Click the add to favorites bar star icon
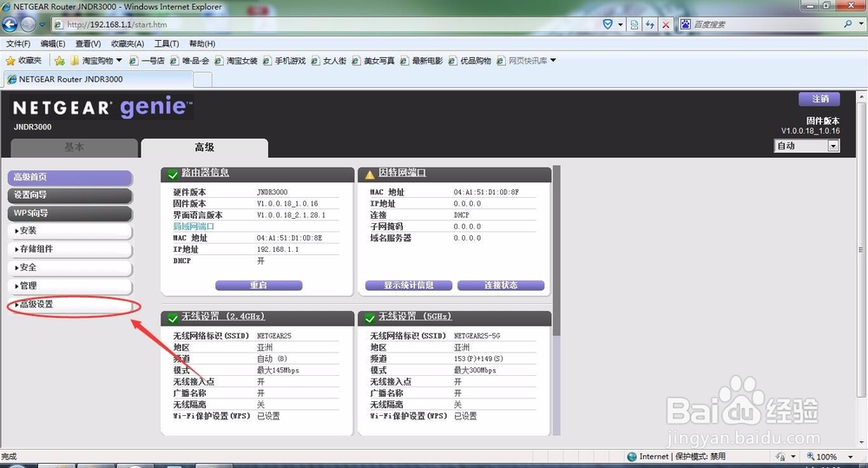 [x=60, y=61]
